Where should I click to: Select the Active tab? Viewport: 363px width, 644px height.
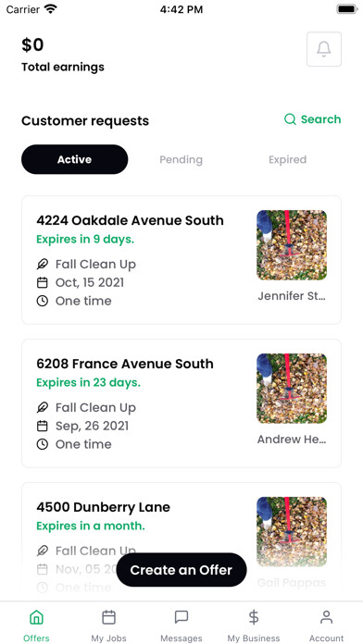tap(74, 159)
